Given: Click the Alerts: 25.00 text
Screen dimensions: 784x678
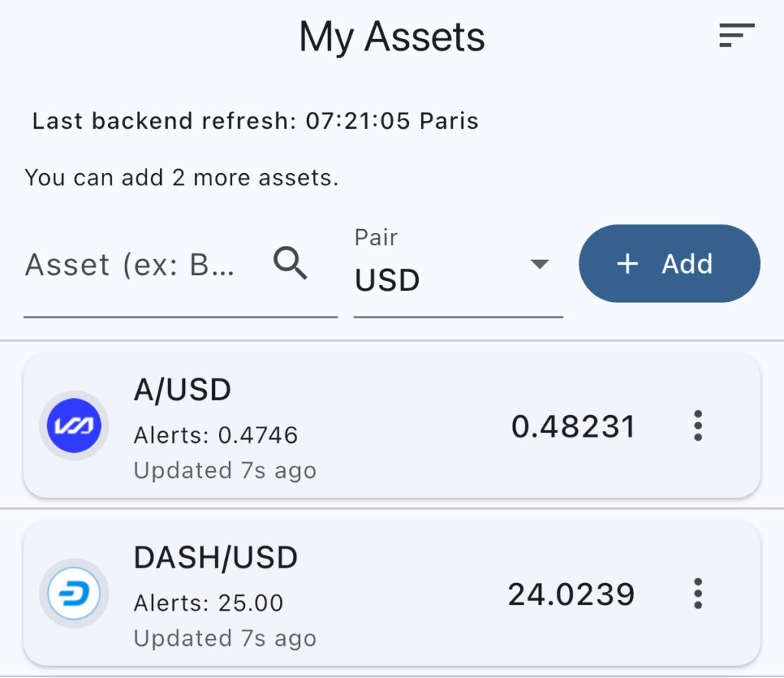Looking at the screenshot, I should 208,603.
